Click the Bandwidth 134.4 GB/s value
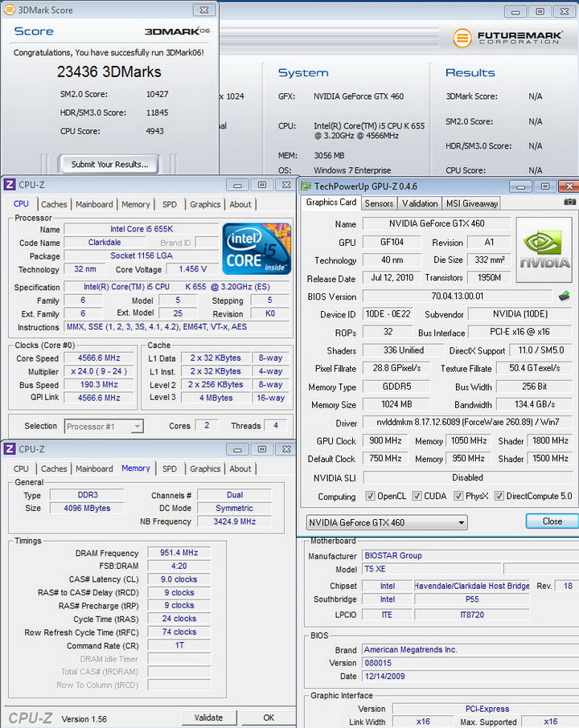 [535, 404]
